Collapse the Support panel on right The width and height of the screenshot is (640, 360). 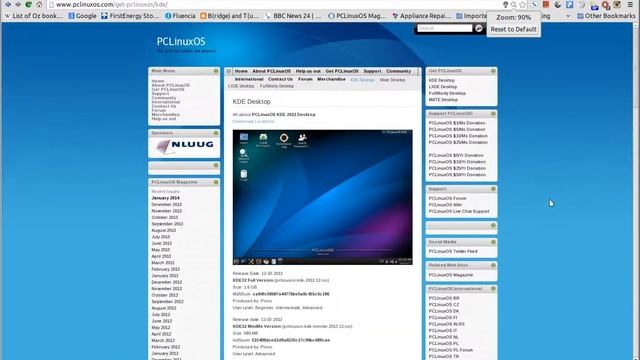click(x=493, y=189)
